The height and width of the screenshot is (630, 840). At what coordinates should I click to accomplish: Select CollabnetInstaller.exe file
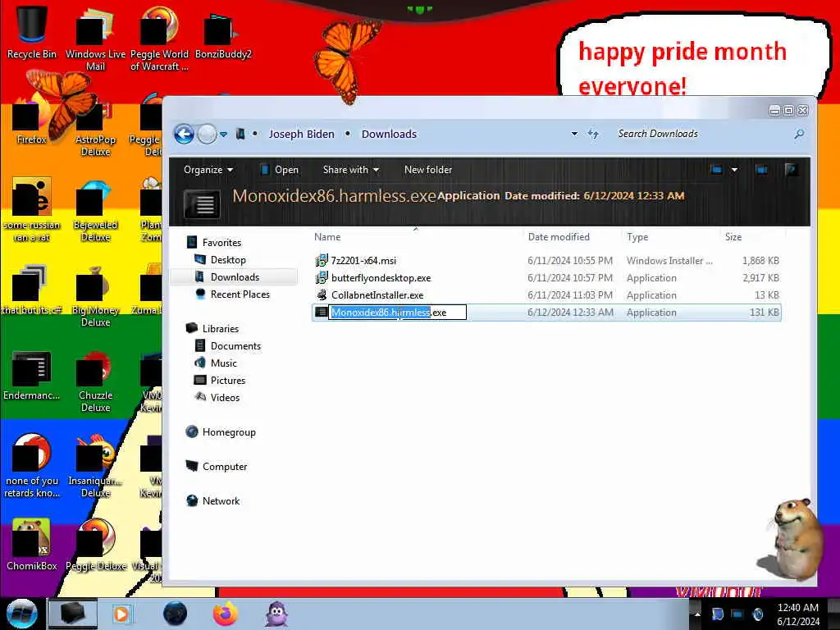[x=546, y=295]
